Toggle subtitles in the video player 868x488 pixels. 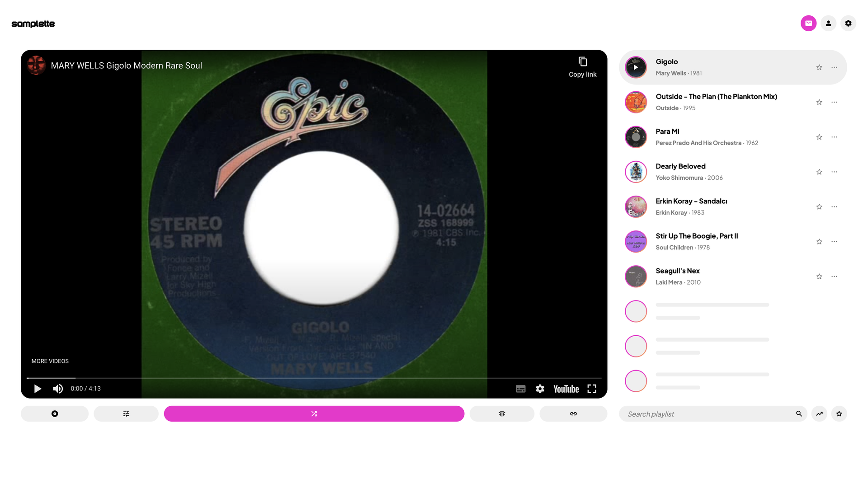click(521, 389)
